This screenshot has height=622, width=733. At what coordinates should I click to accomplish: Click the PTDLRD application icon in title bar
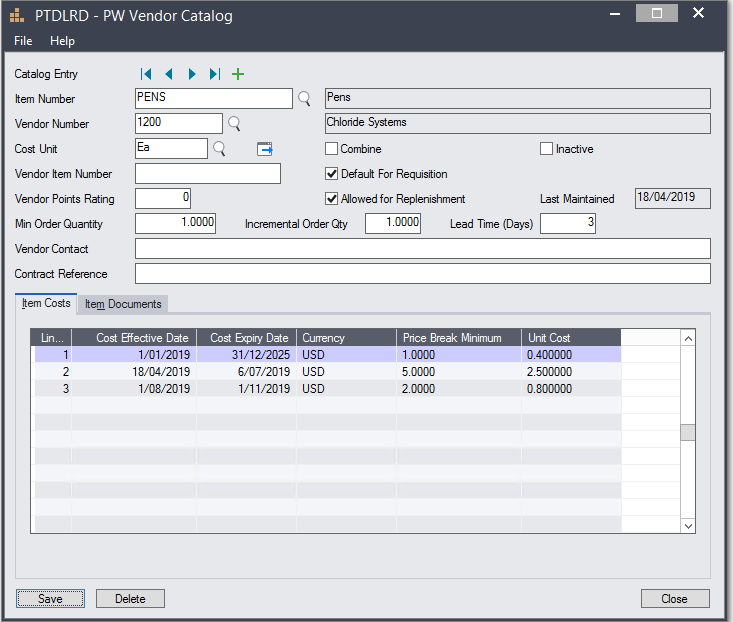coord(17,16)
